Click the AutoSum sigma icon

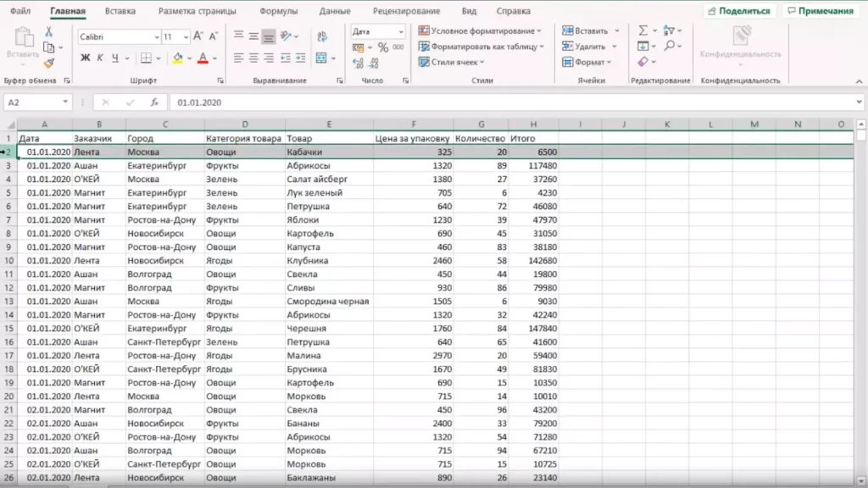tap(643, 30)
